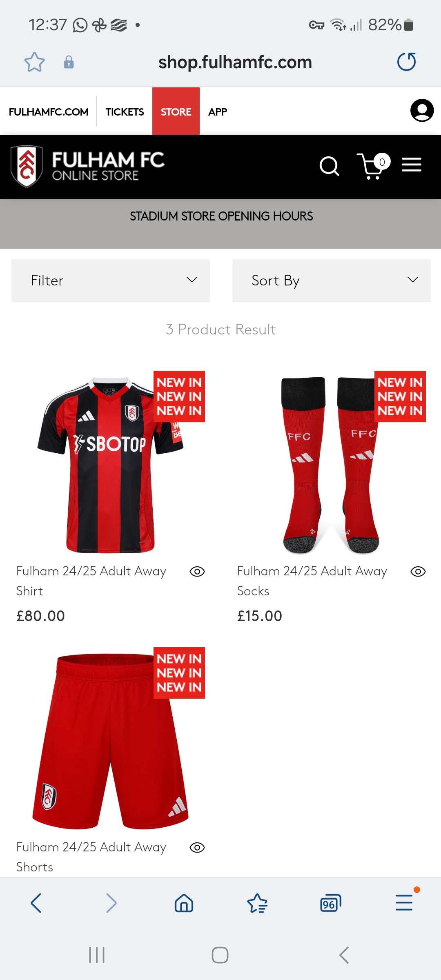Expand the Sort By dropdown
The width and height of the screenshot is (441, 980).
[x=332, y=281]
